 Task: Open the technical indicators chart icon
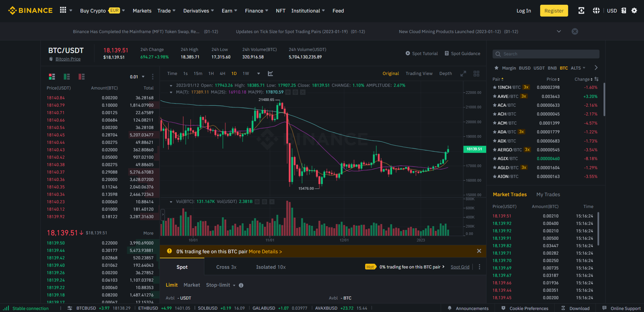click(270, 73)
